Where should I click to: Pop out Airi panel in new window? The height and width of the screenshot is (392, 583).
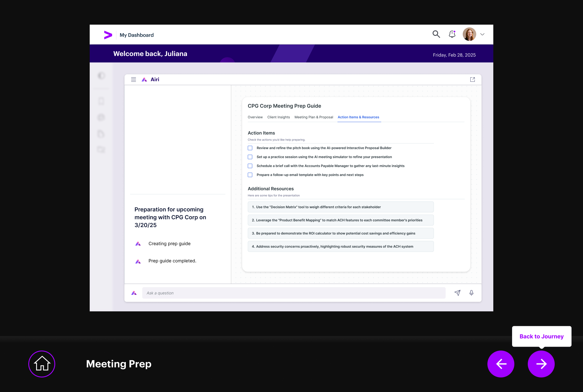coord(473,80)
